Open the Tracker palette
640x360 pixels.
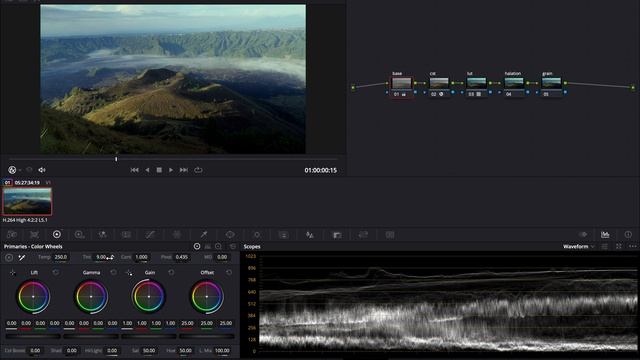tap(257, 235)
